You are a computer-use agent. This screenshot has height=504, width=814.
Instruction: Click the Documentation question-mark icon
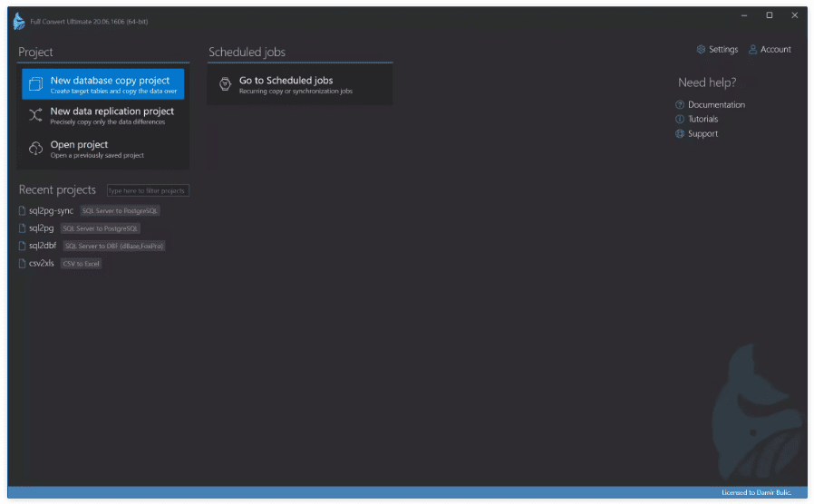pyautogui.click(x=680, y=105)
